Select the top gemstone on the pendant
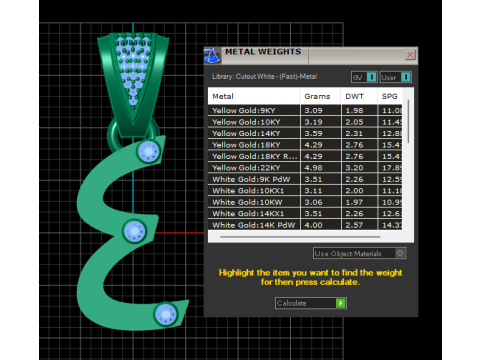Screen dimensions: 480x360 pos(149,151)
